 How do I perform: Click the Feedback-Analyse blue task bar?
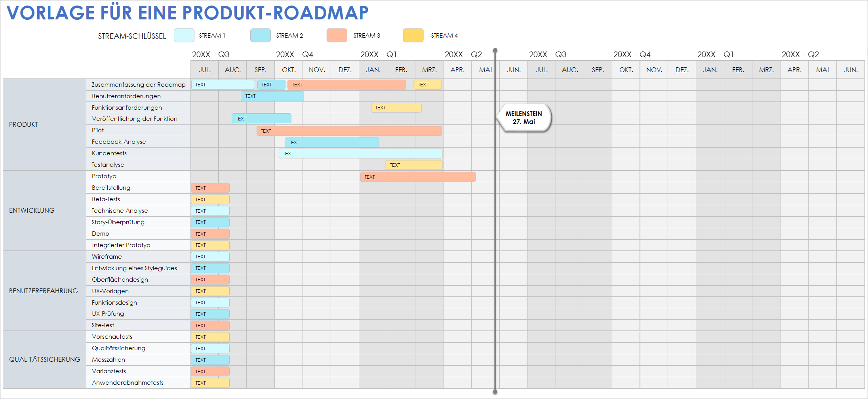coord(332,142)
